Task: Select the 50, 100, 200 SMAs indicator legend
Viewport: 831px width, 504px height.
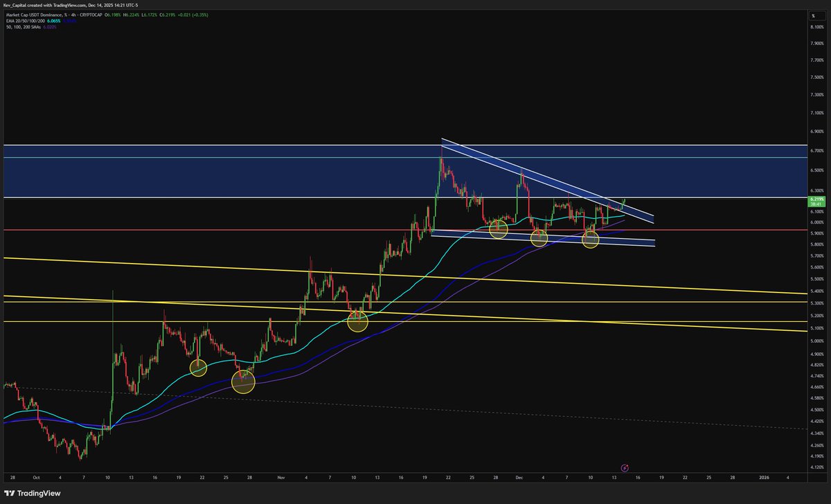Action: click(22, 27)
